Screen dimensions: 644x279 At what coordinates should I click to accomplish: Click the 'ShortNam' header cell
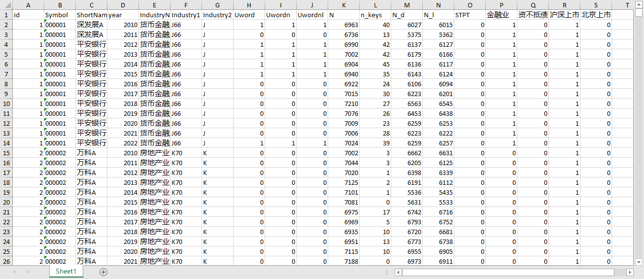coord(91,15)
